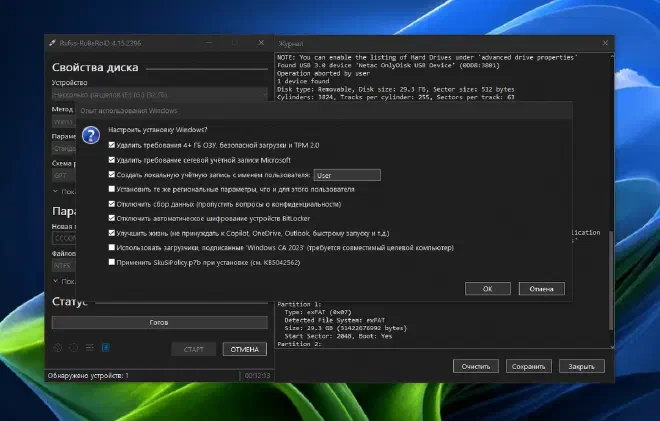Click the User username input field
This screenshot has height=421, width=660.
pyautogui.click(x=347, y=175)
